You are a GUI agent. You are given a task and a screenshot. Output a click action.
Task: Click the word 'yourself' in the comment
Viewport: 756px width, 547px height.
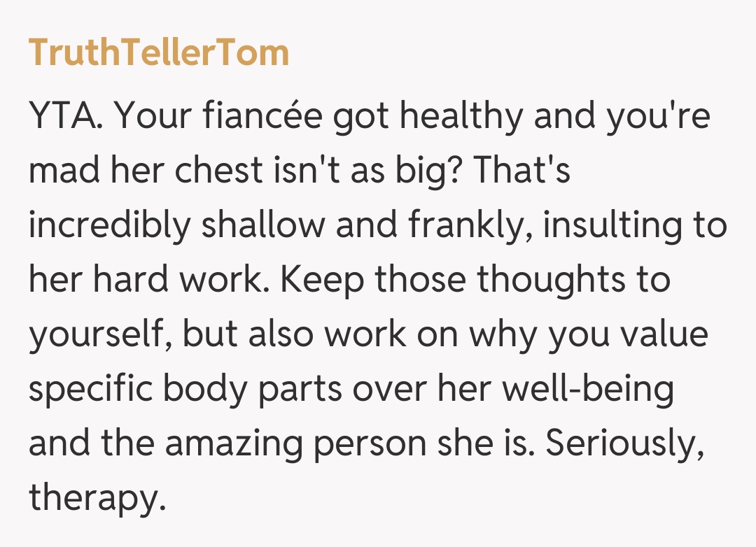click(99, 334)
